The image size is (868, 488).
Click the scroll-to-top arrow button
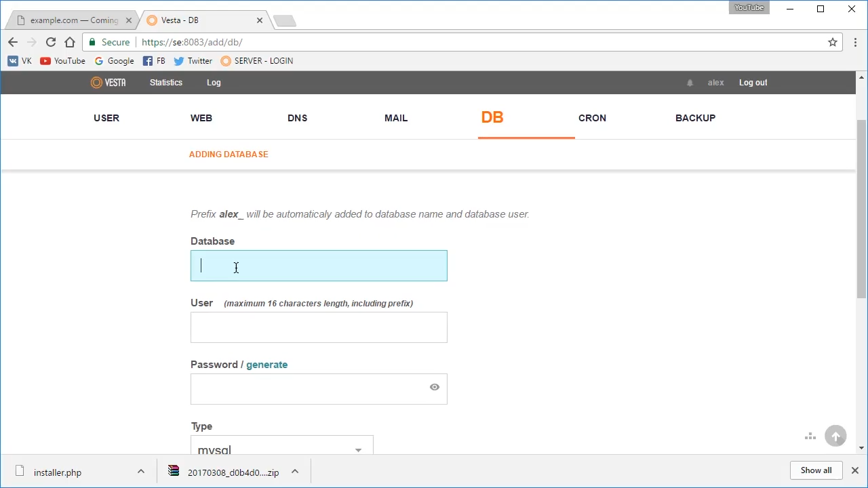coord(835,436)
